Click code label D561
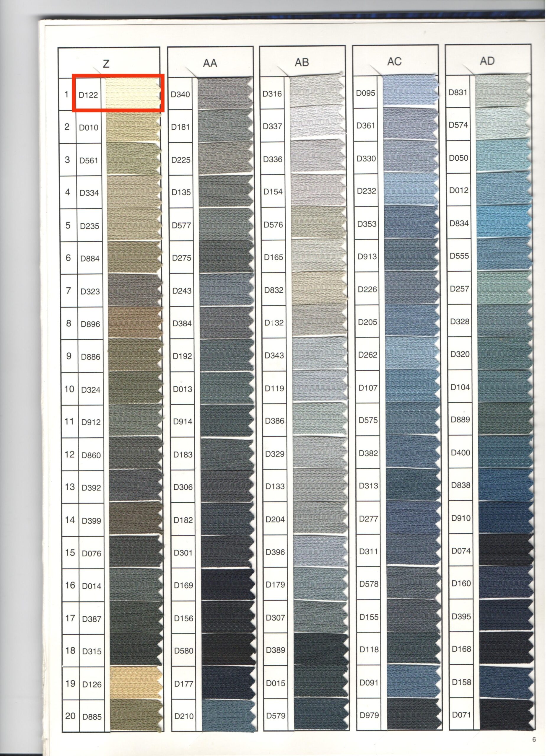550x756 pixels. (x=89, y=160)
